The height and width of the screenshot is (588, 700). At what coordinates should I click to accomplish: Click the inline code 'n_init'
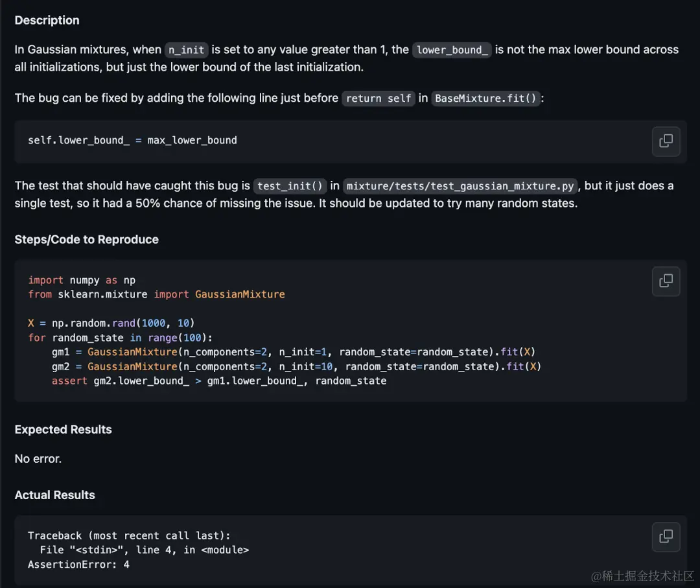coord(186,50)
